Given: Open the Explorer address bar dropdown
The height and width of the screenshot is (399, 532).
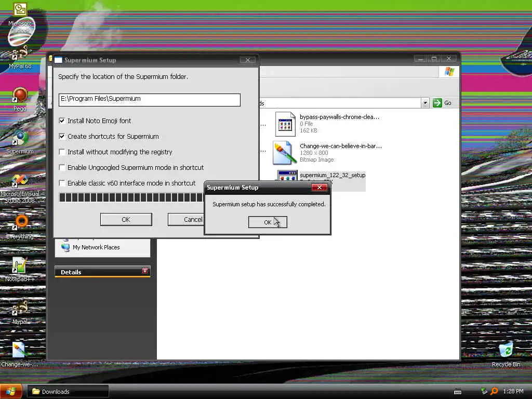Looking at the screenshot, I should (425, 103).
